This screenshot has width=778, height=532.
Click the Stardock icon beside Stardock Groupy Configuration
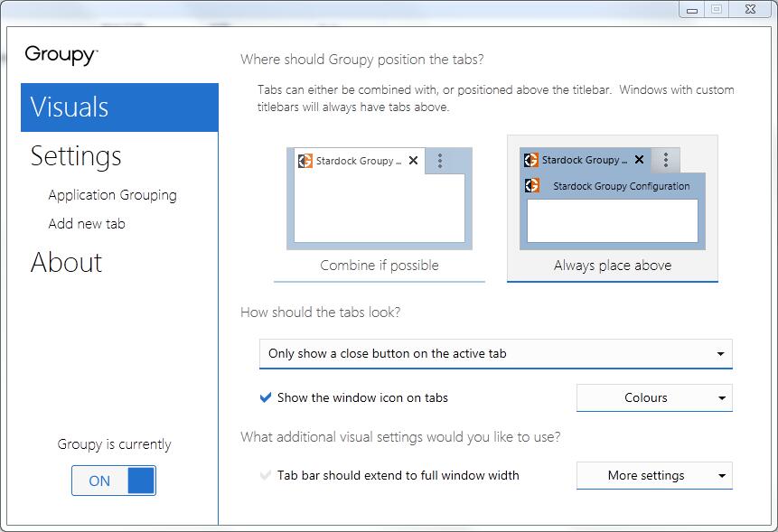click(532, 186)
